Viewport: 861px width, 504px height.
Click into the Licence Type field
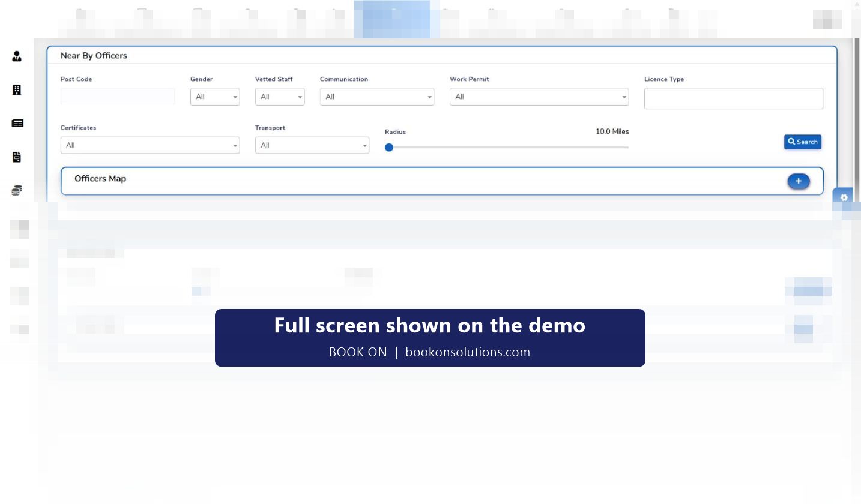734,98
